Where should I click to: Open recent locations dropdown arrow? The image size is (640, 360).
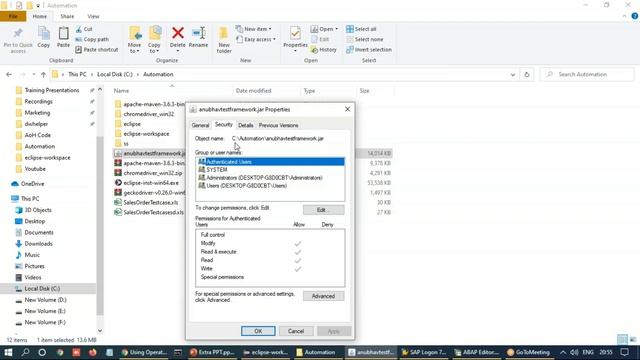pos(33,75)
